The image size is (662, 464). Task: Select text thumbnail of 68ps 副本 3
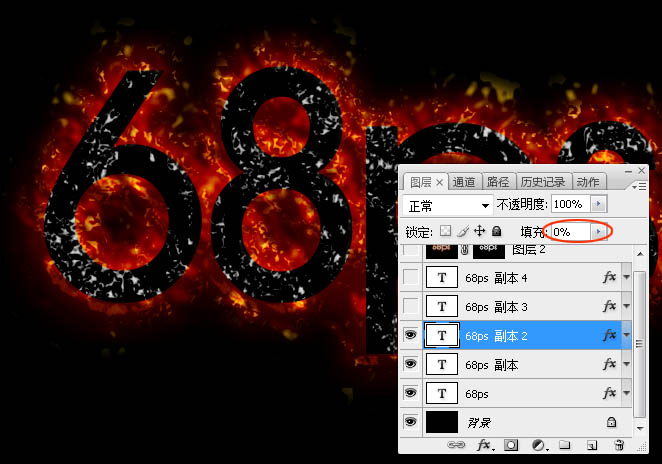(x=442, y=306)
